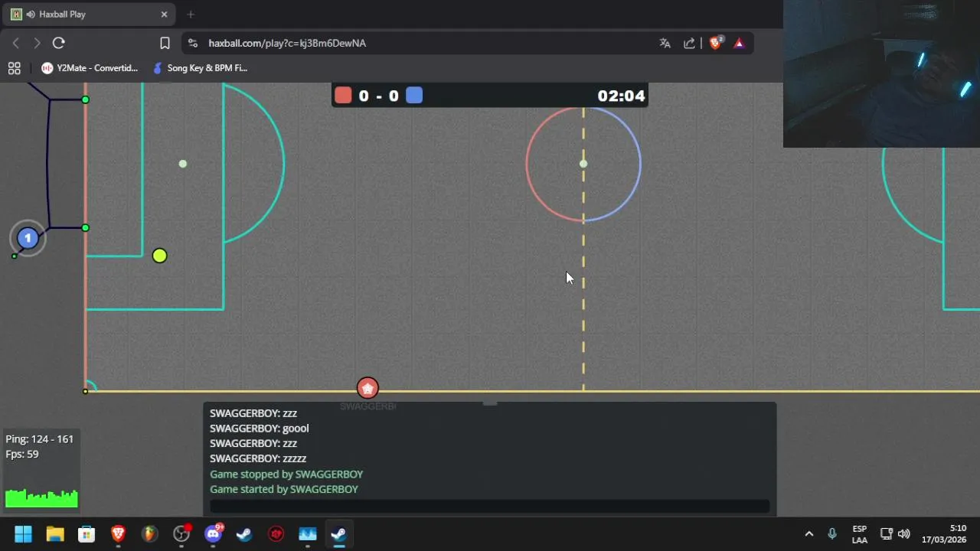
Task: Open the Song Key & BPM bookmark
Action: point(200,68)
